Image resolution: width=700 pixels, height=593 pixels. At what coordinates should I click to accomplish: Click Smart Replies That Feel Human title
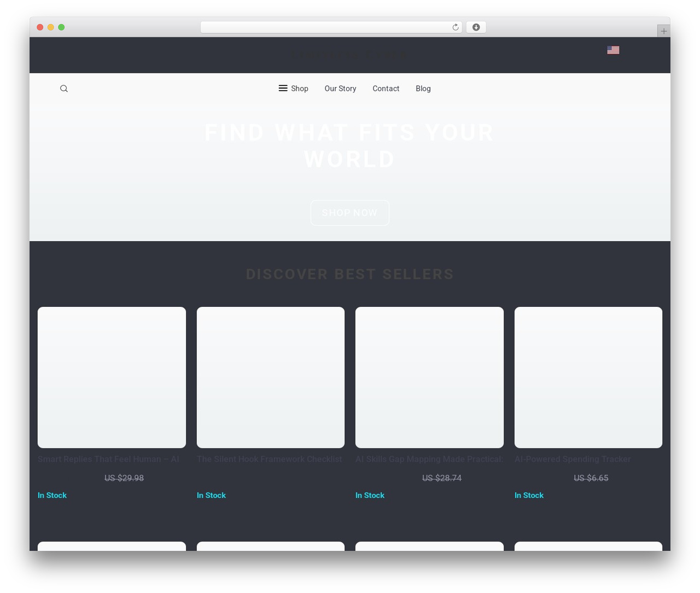108,459
